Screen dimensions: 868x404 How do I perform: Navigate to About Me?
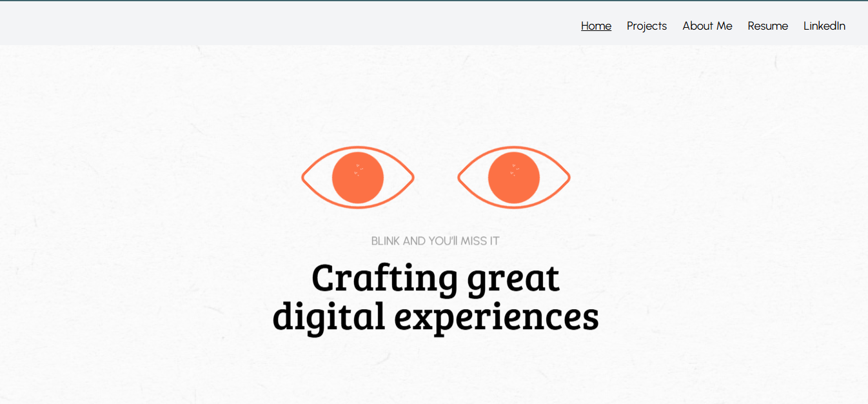(707, 26)
